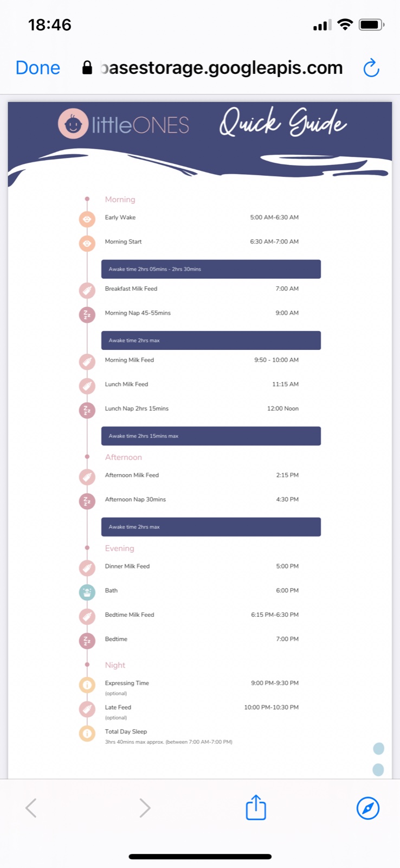400x868 pixels.
Task: Tap the littleONES baby face logo
Action: (73, 124)
